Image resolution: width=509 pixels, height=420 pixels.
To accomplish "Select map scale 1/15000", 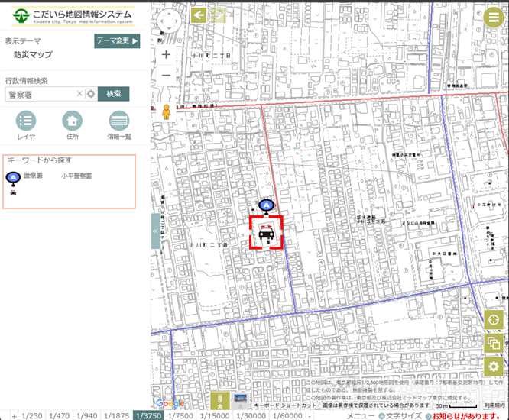I will point(215,415).
